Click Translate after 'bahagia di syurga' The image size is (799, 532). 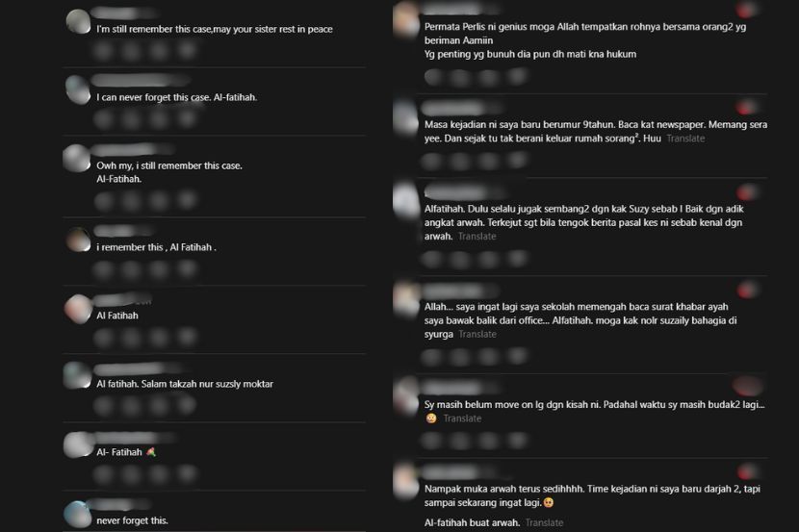[477, 335]
